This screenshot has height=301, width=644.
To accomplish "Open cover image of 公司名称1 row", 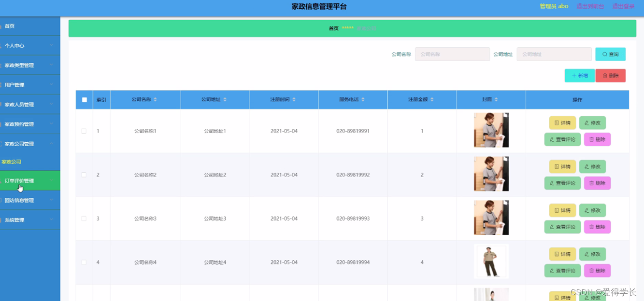I will coord(491,130).
